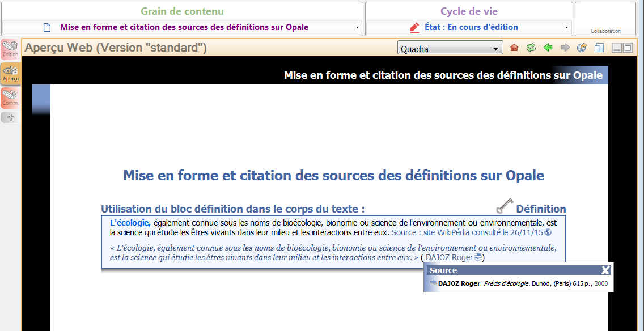Minimize the preview panel
The height and width of the screenshot is (331, 644).
pos(616,48)
